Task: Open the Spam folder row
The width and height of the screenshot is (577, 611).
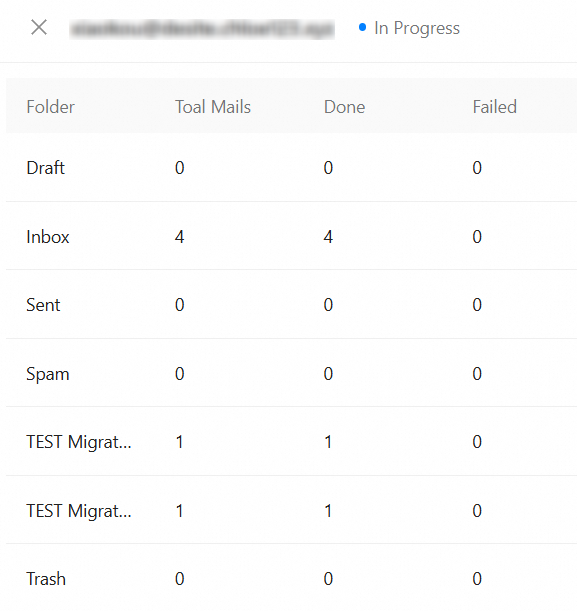Action: pos(291,373)
